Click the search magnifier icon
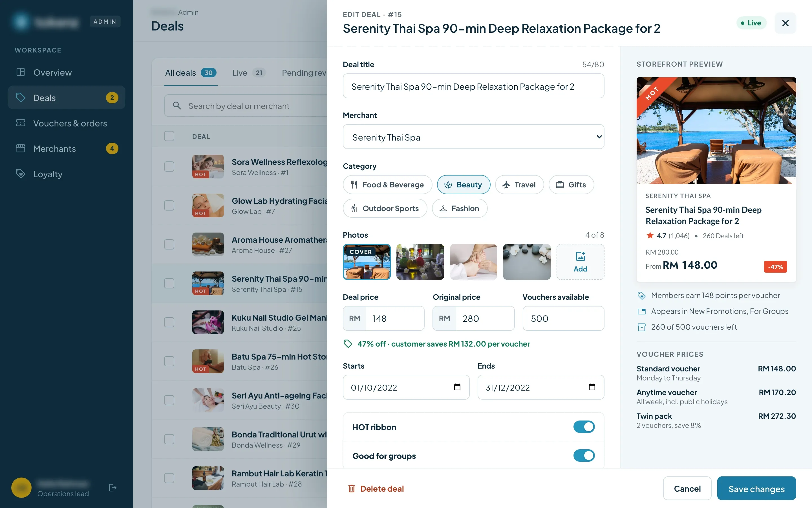 pos(177,106)
